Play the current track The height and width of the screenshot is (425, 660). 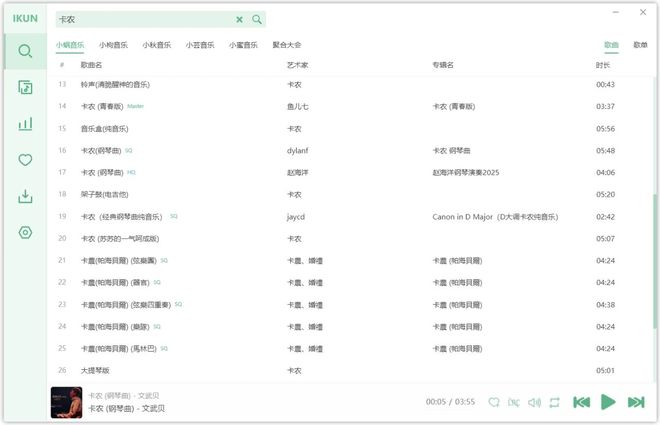point(608,402)
